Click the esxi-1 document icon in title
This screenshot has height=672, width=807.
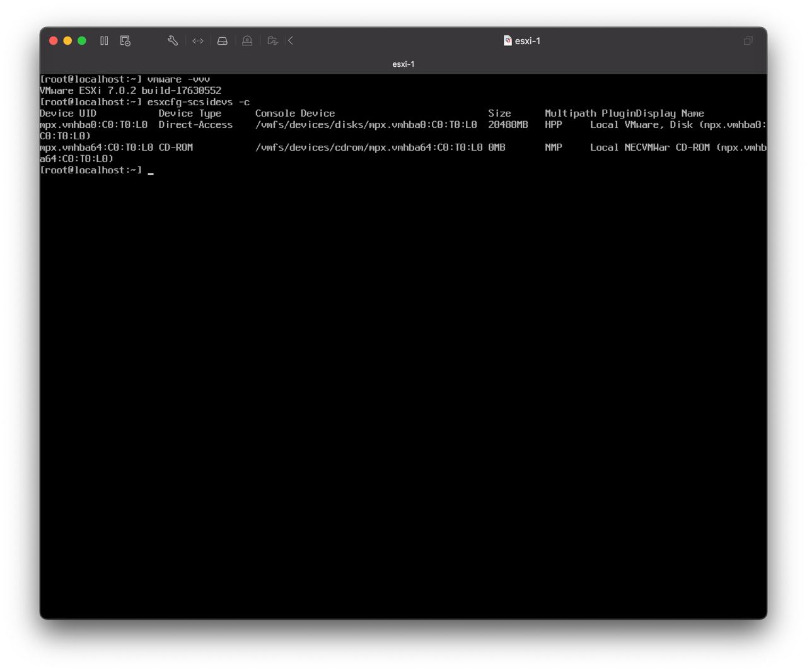pyautogui.click(x=508, y=41)
